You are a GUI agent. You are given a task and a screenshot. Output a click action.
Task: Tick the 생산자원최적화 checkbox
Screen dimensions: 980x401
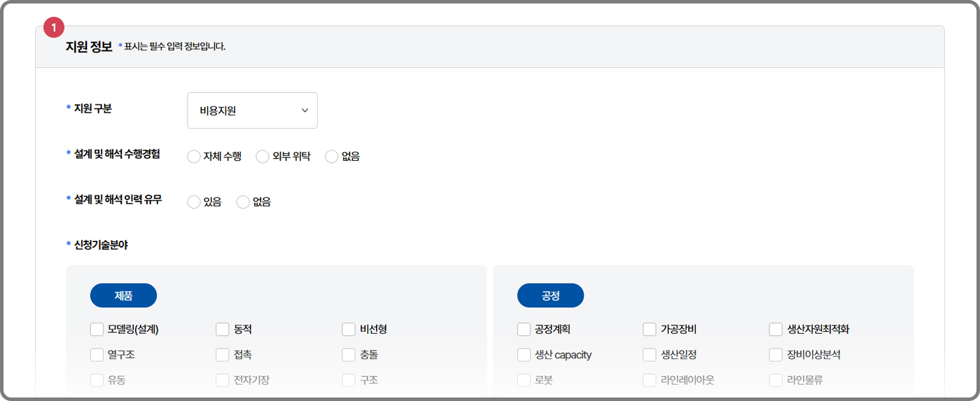[776, 330]
